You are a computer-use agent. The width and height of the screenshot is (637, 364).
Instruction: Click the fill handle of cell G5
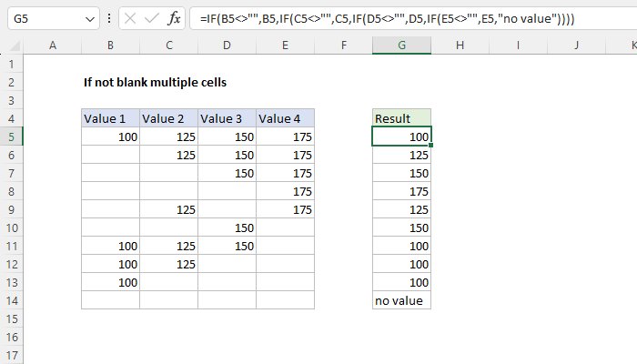click(430, 145)
